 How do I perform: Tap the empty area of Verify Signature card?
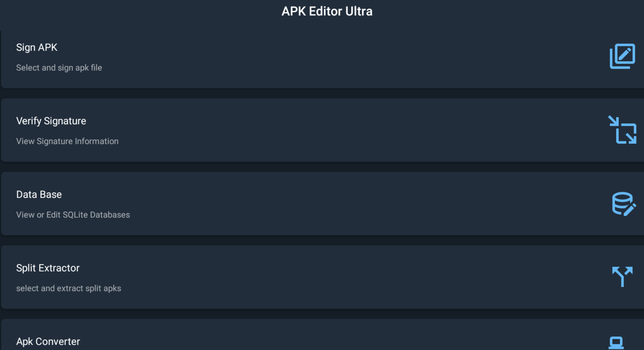[x=322, y=130]
